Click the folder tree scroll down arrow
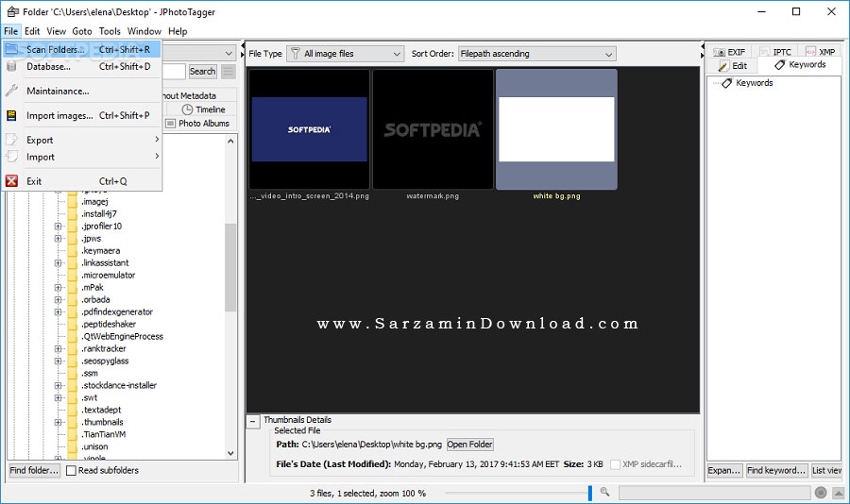The width and height of the screenshot is (850, 504). (230, 453)
